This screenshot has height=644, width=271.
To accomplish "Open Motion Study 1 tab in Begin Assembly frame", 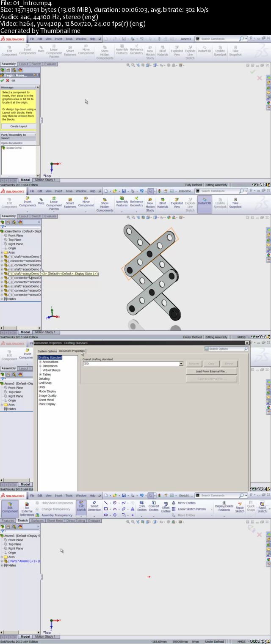I will (x=45, y=180).
